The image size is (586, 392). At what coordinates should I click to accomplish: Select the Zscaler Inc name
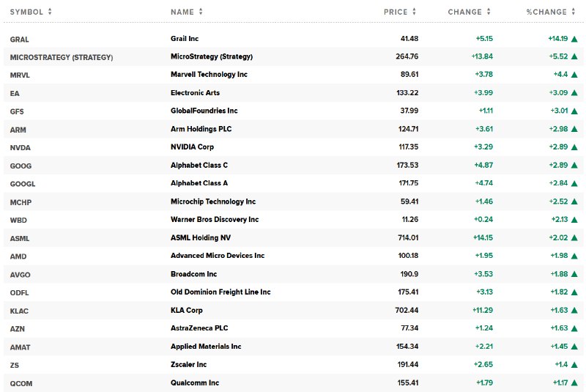tap(188, 364)
